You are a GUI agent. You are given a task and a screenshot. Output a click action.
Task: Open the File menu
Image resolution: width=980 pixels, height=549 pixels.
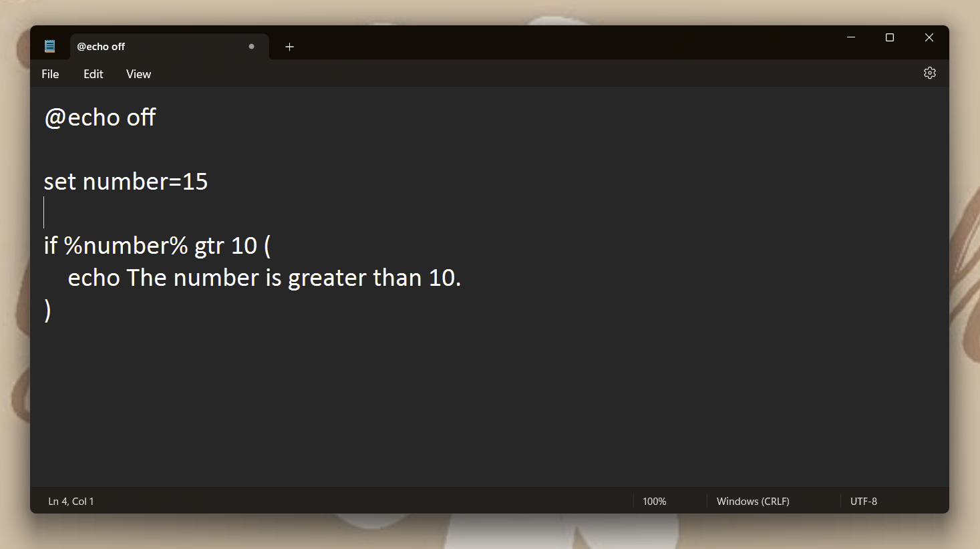coord(49,73)
